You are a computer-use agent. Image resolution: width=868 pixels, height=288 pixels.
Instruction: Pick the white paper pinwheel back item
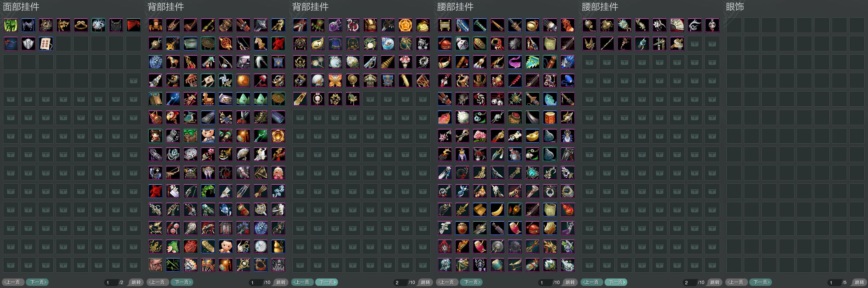point(226,81)
